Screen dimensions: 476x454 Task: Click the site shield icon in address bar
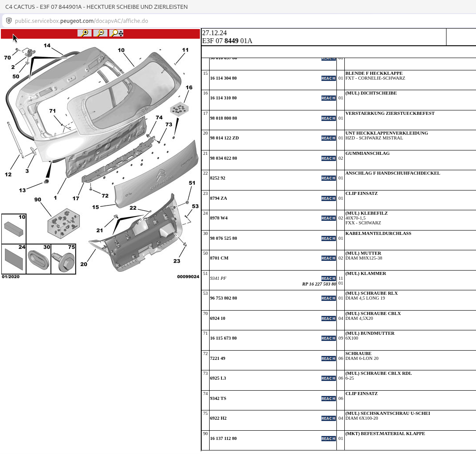9,21
